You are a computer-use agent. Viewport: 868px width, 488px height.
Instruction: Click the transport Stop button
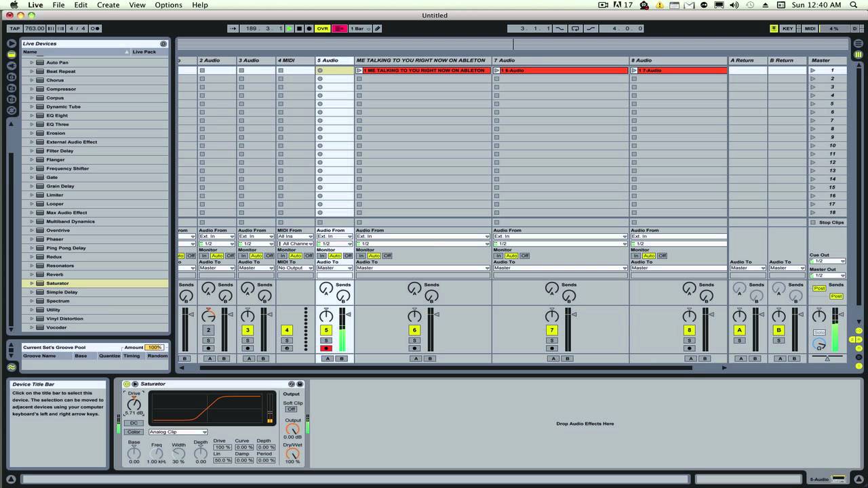tap(299, 28)
